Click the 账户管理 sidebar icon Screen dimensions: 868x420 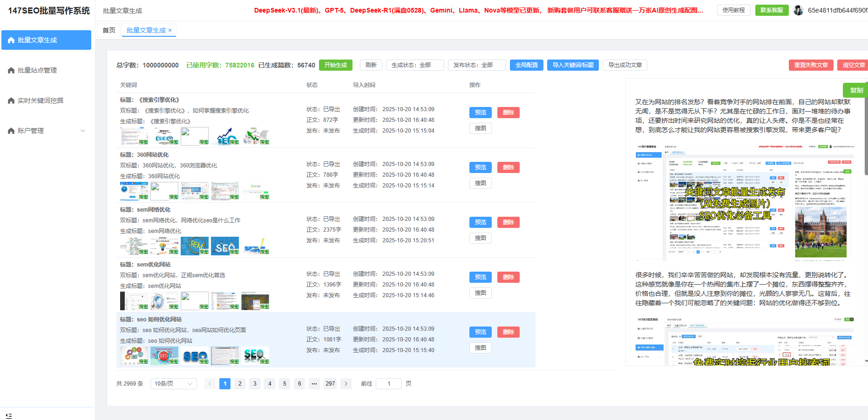click(11, 131)
